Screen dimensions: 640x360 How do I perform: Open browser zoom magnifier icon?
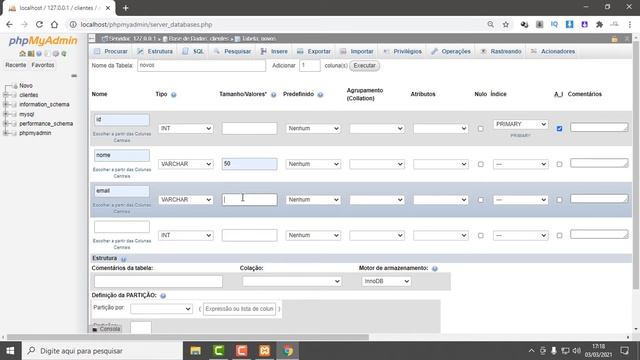(491, 24)
